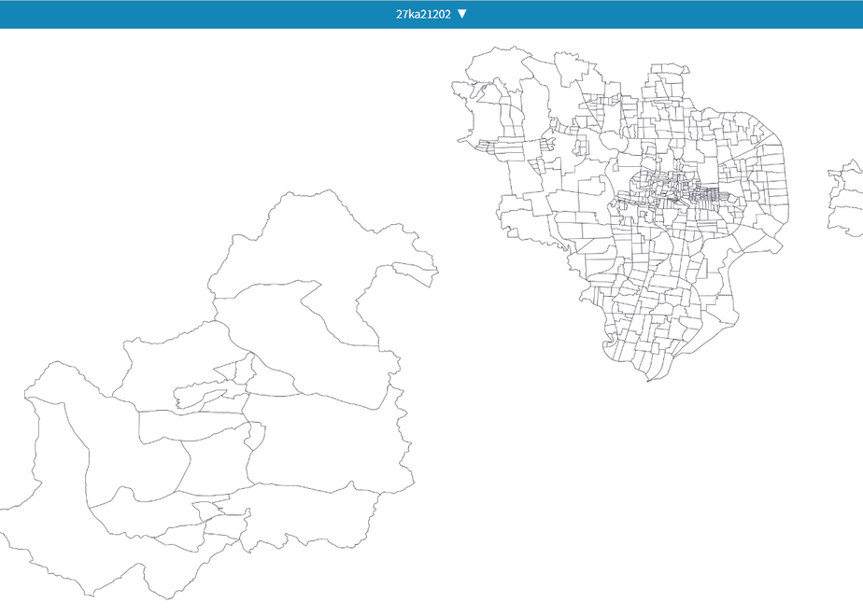Image resolution: width=863 pixels, height=616 pixels.
Task: Click the 27ka21202 title text
Action: click(423, 14)
